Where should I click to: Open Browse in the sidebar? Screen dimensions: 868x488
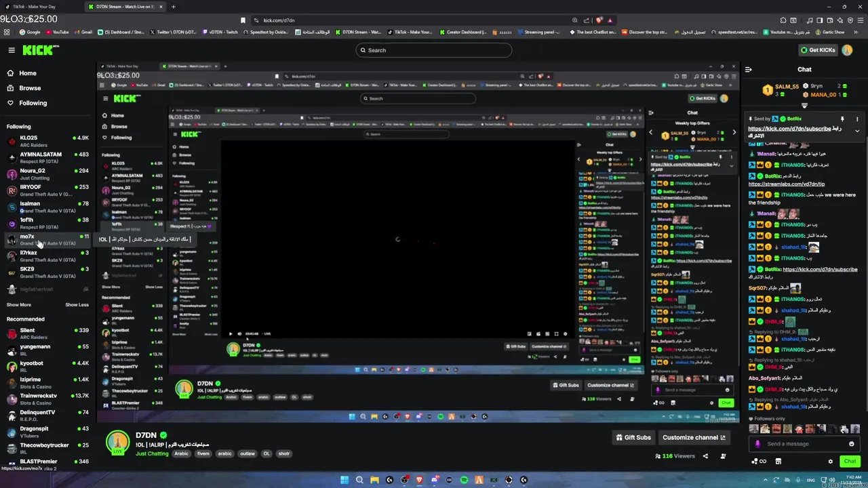30,88
